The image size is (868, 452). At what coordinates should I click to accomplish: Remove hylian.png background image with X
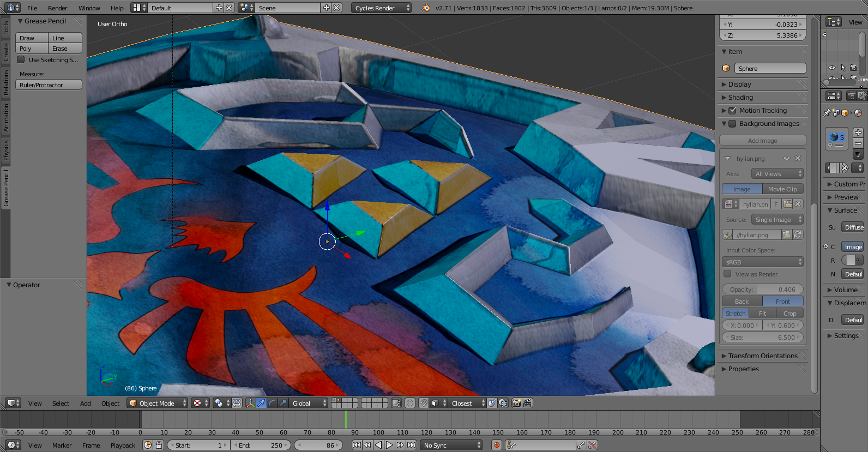coord(798,159)
